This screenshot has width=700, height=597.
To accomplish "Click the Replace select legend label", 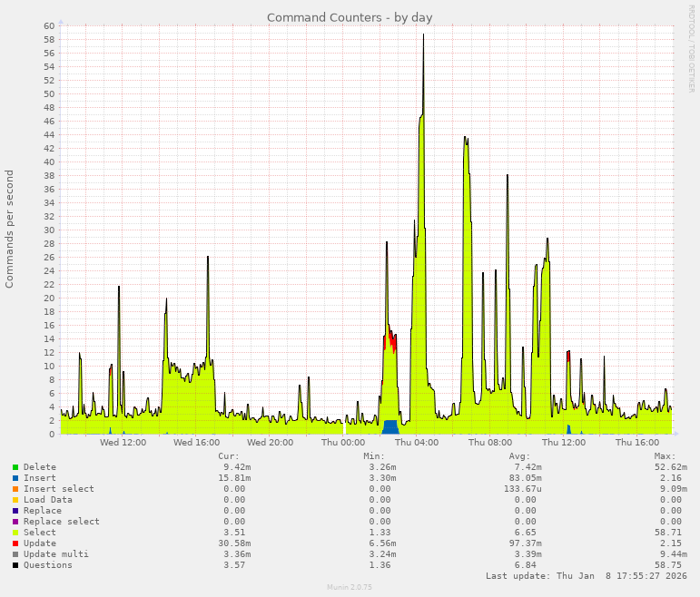I will pyautogui.click(x=61, y=522).
